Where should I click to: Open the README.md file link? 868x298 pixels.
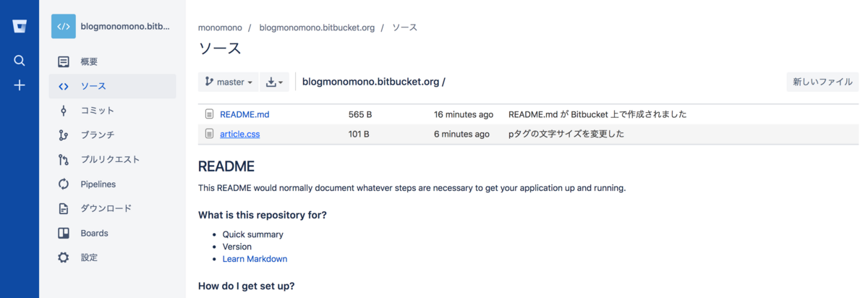[x=244, y=114]
